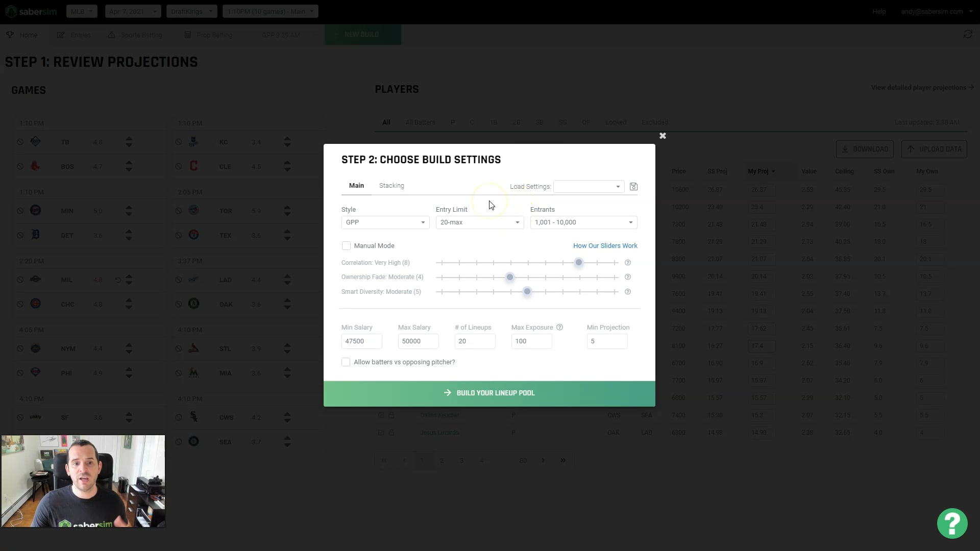Go to the Entries nav item
Viewport: 980px width, 551px height.
[74, 35]
